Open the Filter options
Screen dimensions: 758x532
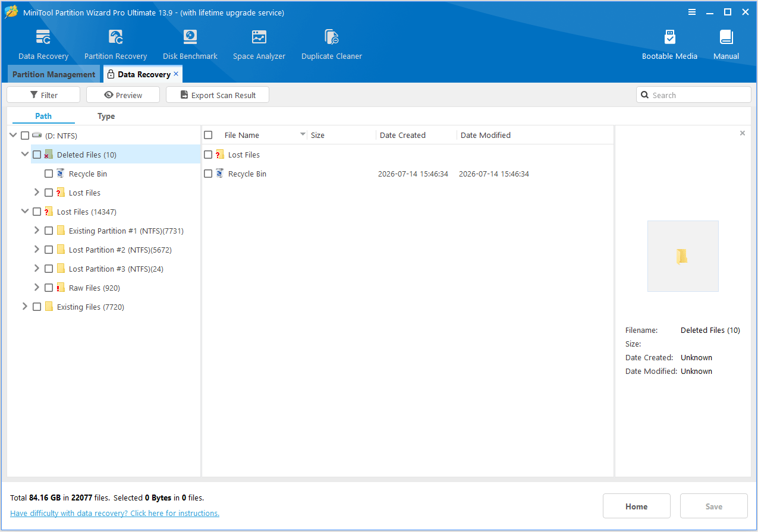pyautogui.click(x=43, y=95)
